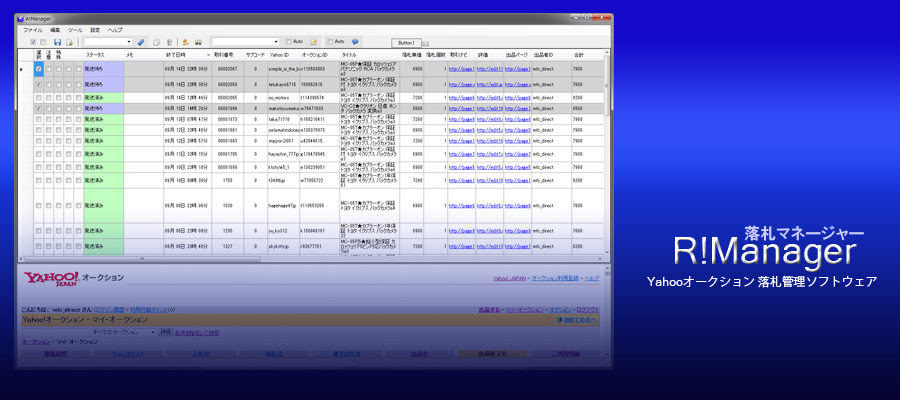This screenshot has width=900, height=400.
Task: Open the ファイル menu
Action: pyautogui.click(x=33, y=30)
